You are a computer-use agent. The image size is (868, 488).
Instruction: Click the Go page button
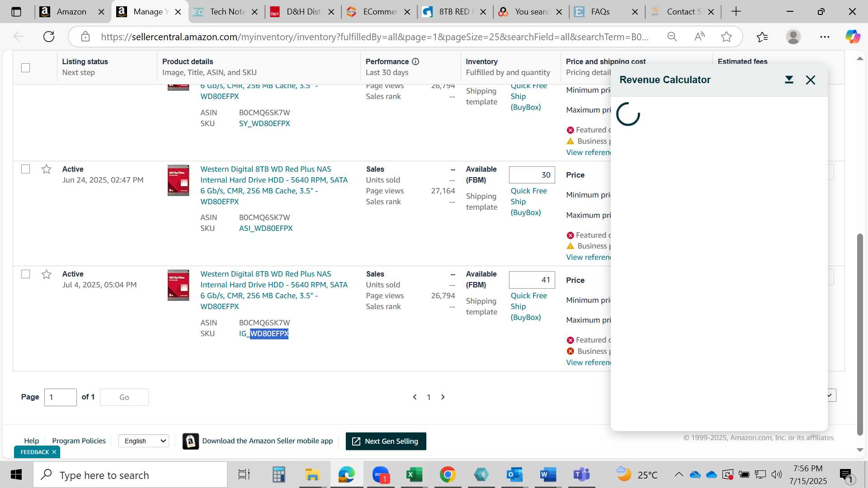coord(124,397)
